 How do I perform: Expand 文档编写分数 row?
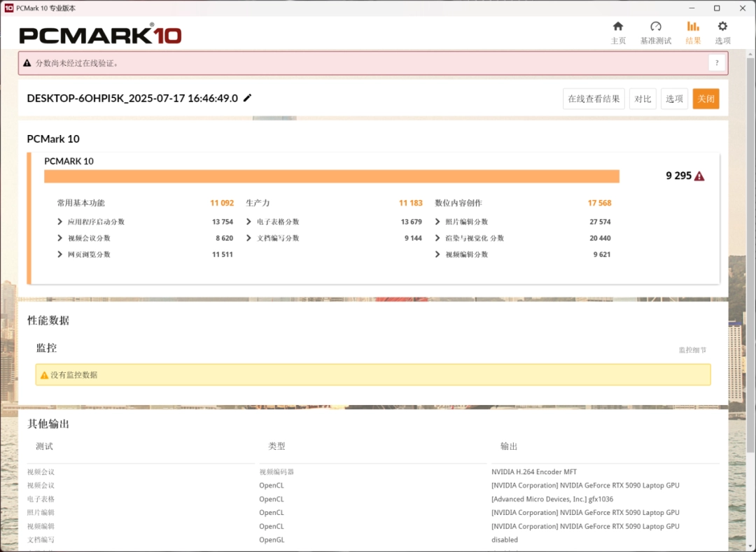tap(248, 238)
